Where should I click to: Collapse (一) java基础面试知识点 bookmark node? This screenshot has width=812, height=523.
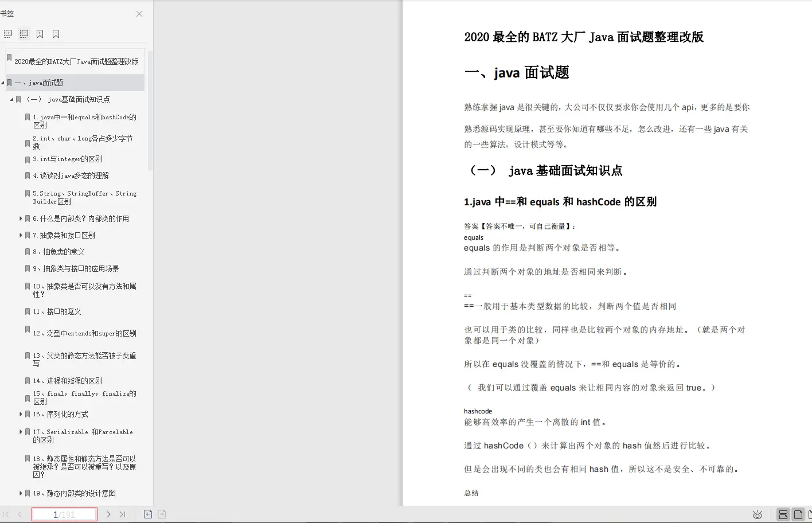[x=12, y=100]
